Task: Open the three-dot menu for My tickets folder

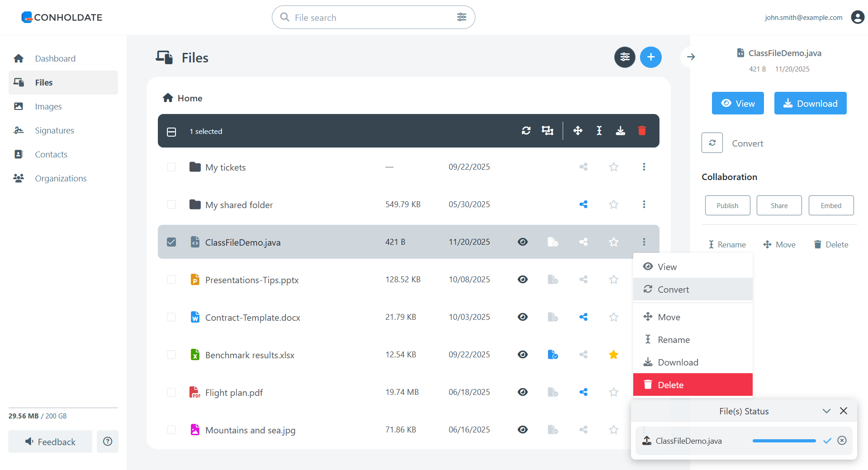Action: (x=644, y=166)
